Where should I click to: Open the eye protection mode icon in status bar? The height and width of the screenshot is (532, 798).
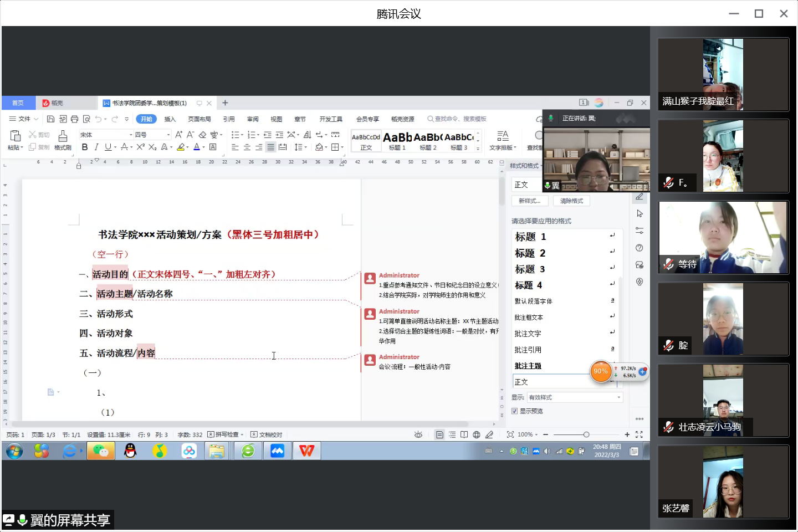point(418,435)
